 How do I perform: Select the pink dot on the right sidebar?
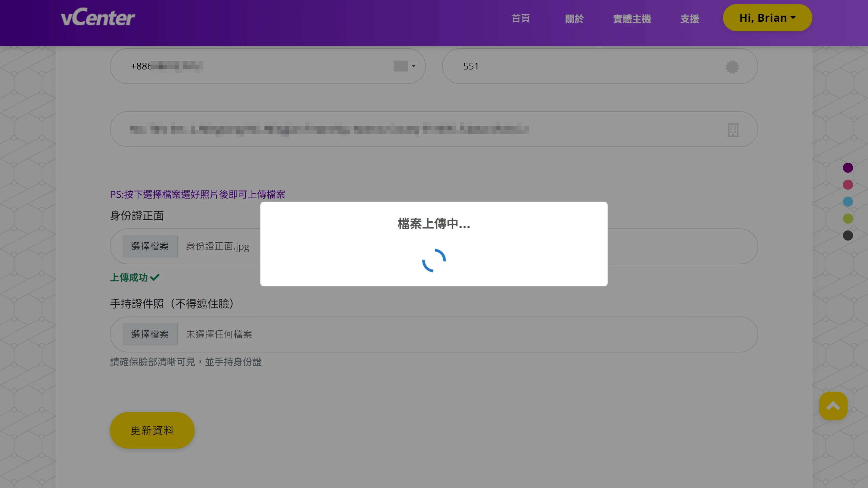point(848,184)
